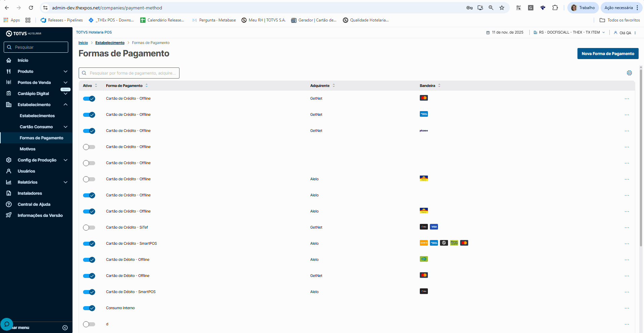Enable the payment method named d

(89, 324)
